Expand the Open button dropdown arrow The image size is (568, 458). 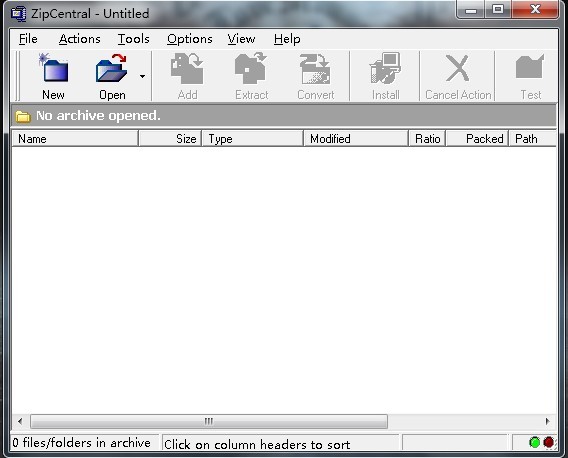(x=142, y=76)
